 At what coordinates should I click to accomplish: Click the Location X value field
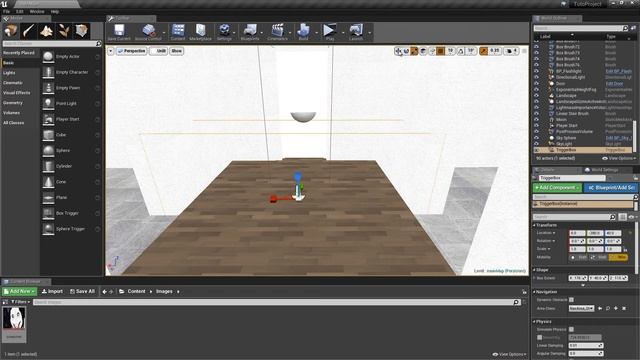577,233
